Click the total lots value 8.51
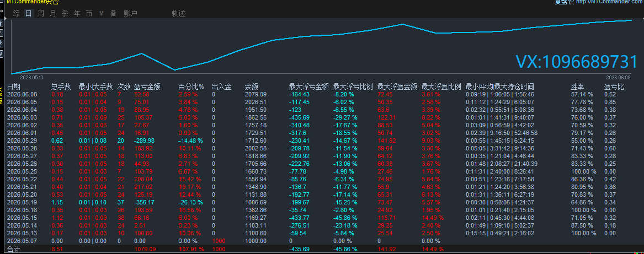The image size is (644, 254). click(57, 249)
